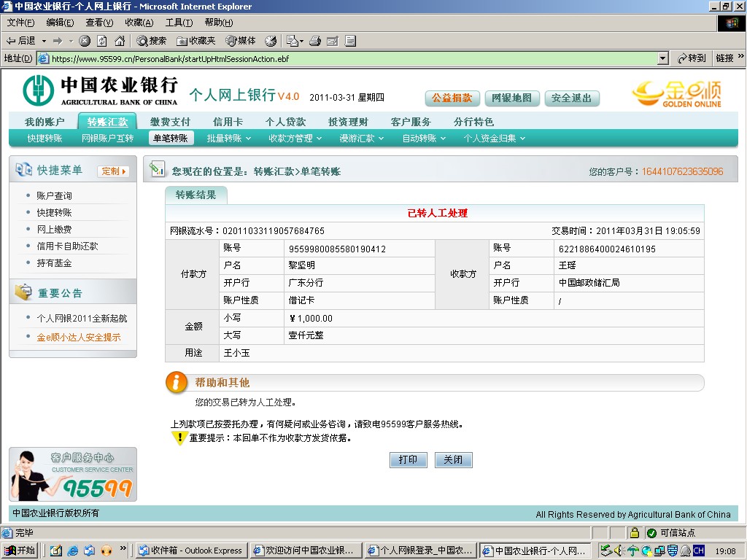747x560 pixels.
Task: Click the 网银地图 button
Action: pyautogui.click(x=511, y=98)
